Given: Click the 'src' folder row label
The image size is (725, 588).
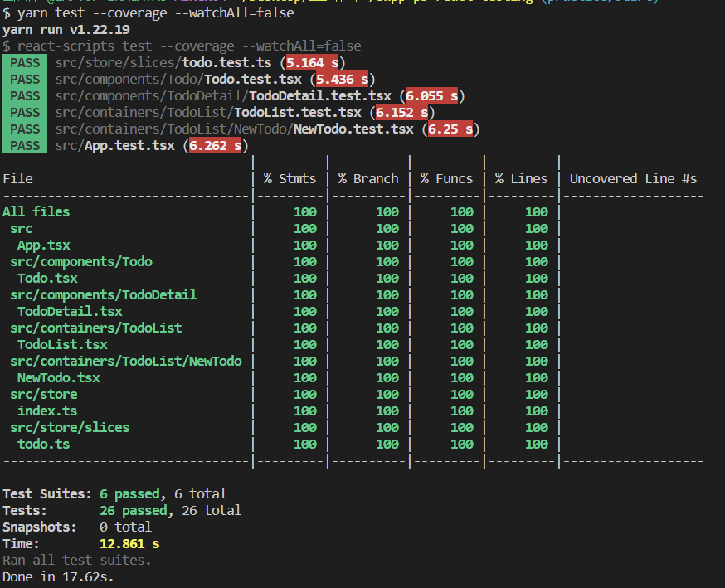Looking at the screenshot, I should point(22,229).
